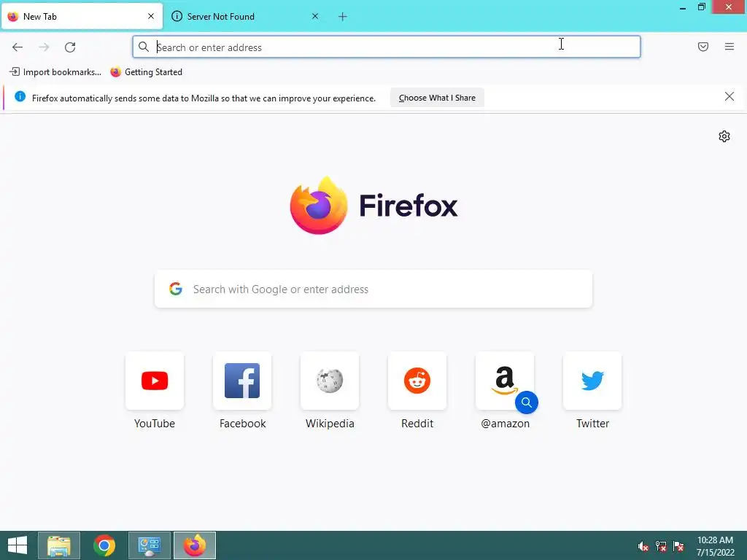
Task: Dismiss the data sharing notification bar
Action: coord(729,97)
